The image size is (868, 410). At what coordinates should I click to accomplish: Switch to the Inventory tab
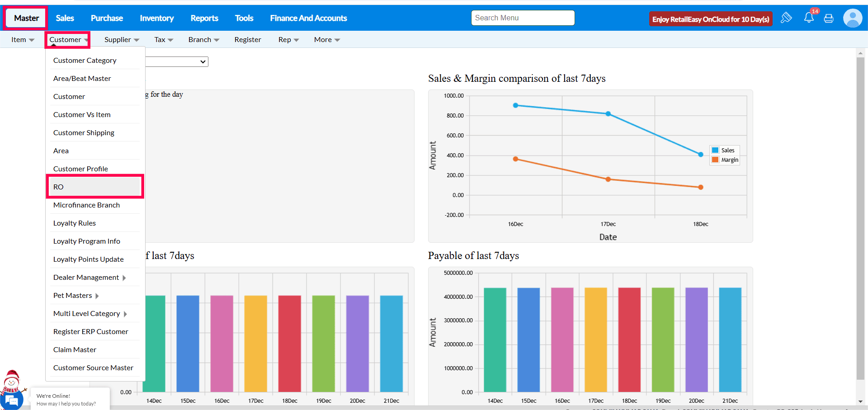pos(156,18)
